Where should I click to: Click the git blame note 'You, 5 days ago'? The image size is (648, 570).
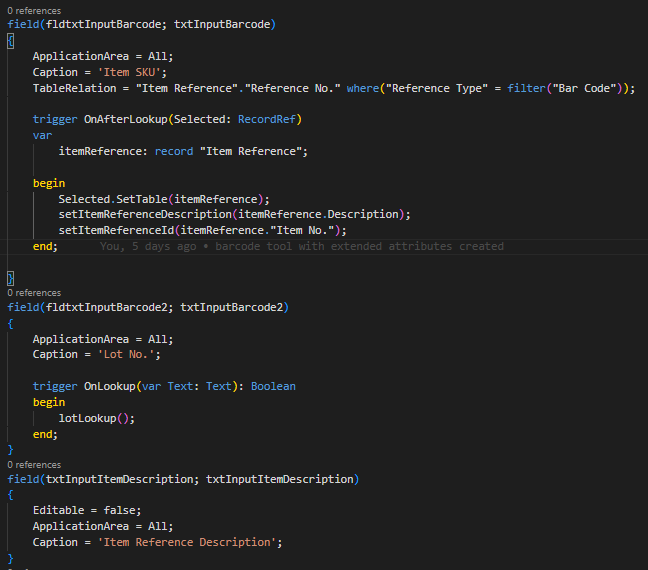(148, 246)
